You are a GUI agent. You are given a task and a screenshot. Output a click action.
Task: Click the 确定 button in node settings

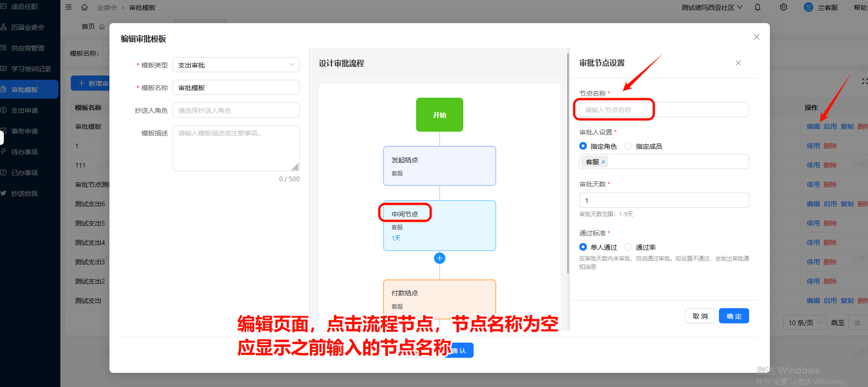[x=734, y=316]
